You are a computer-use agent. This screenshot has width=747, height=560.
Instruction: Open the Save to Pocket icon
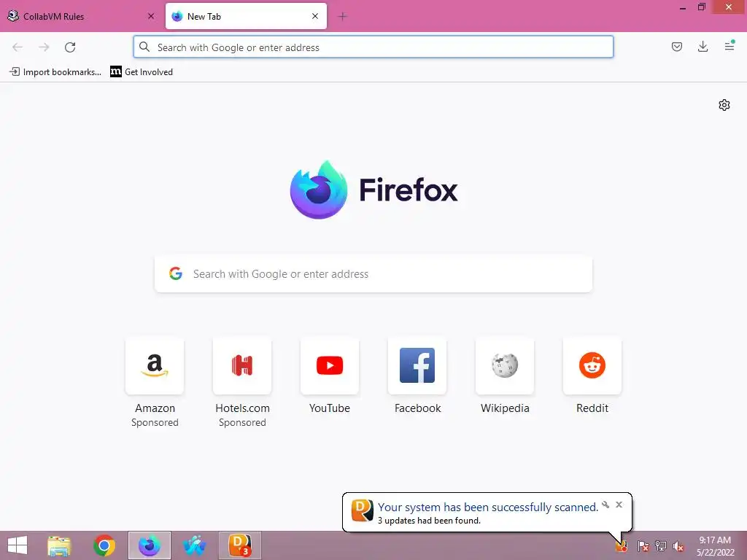[677, 47]
